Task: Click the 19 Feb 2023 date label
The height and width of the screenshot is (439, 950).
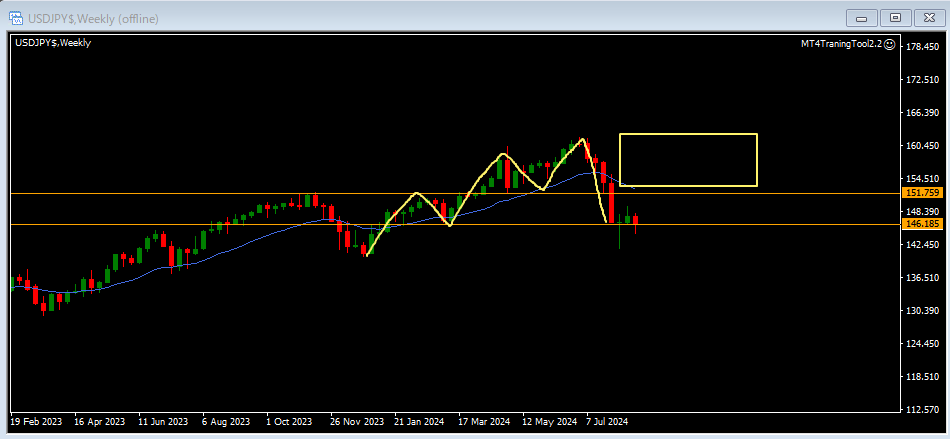Action: (x=36, y=421)
